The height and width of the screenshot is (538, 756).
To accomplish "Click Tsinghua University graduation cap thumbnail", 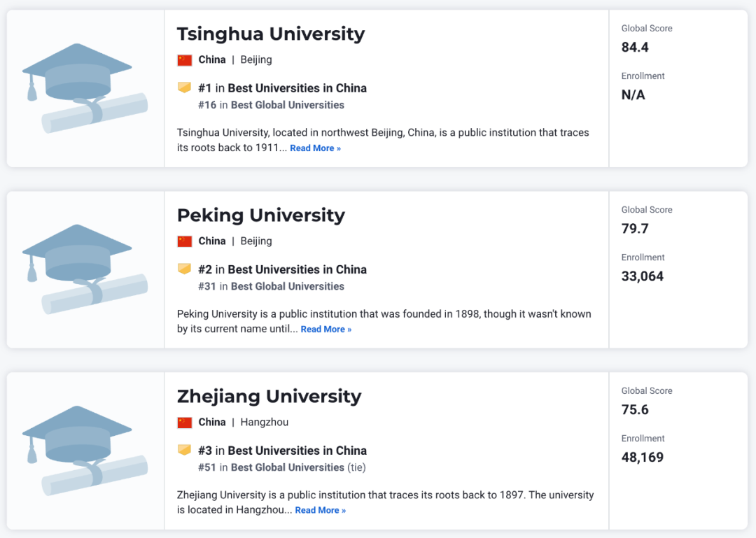I will click(85, 88).
